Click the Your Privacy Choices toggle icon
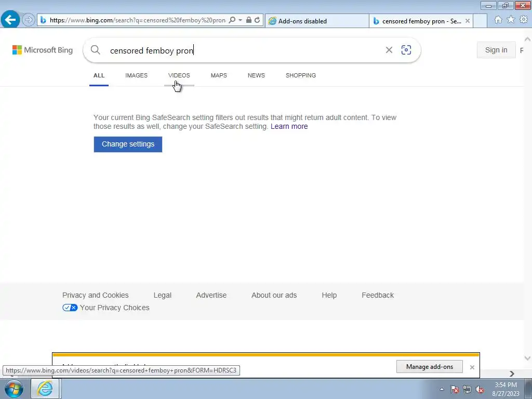 pyautogui.click(x=70, y=308)
